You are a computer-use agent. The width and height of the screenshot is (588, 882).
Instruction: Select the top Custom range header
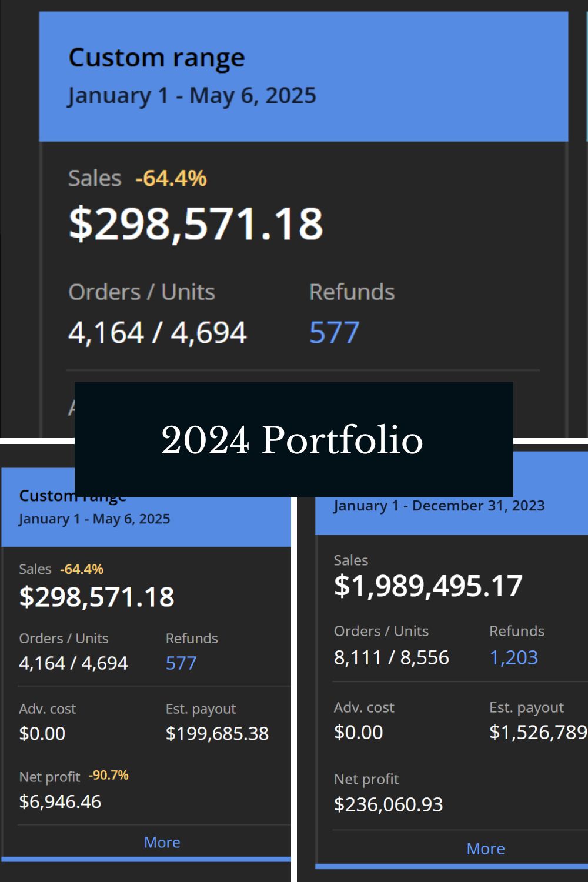coord(303,76)
